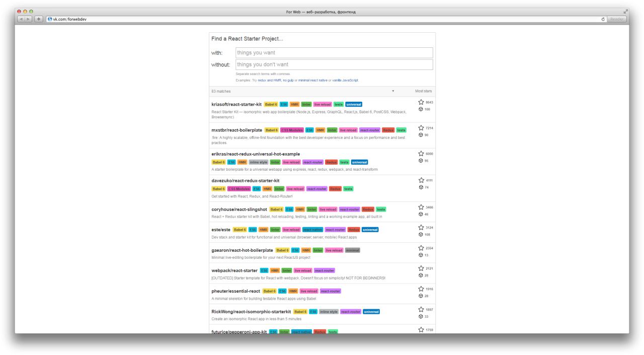
Task: Click the star icon for kriasoft/react-starter-kit
Action: click(x=421, y=102)
